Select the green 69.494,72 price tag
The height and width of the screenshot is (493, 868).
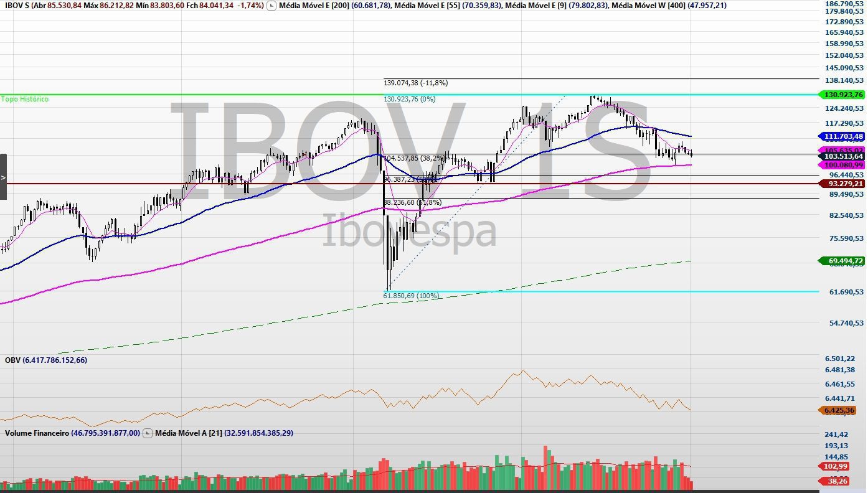pos(841,261)
